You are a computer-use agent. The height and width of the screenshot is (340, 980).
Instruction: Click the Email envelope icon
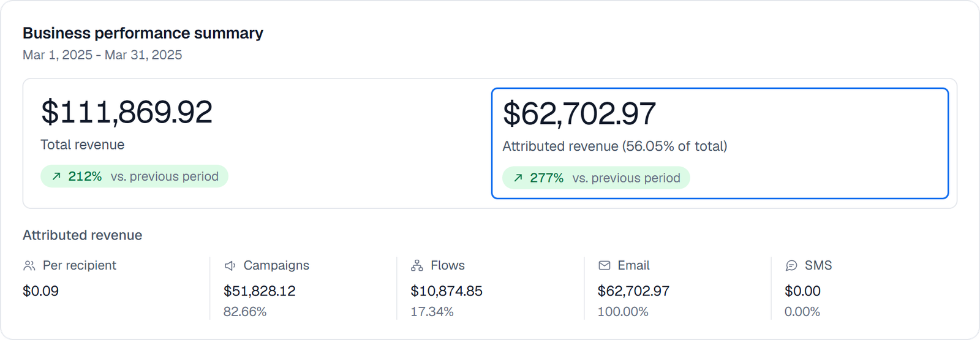click(605, 265)
